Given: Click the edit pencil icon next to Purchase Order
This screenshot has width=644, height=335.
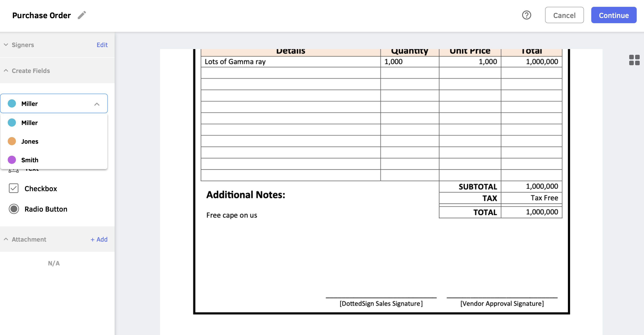Looking at the screenshot, I should click(83, 15).
